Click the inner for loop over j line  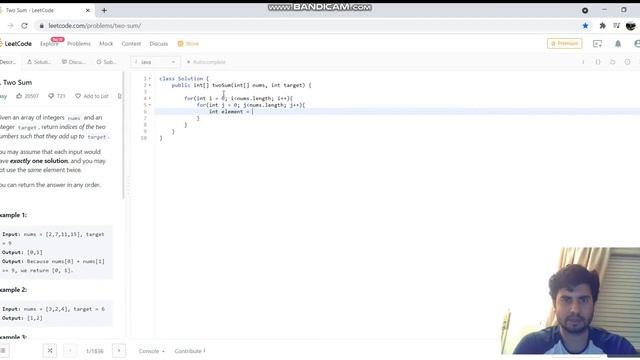click(x=251, y=105)
